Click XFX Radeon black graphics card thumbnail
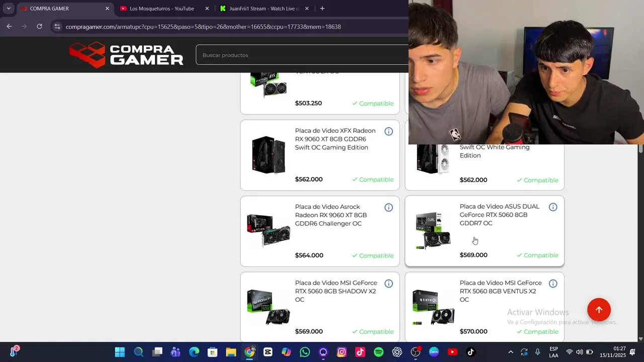The image size is (644, 362). [x=268, y=155]
